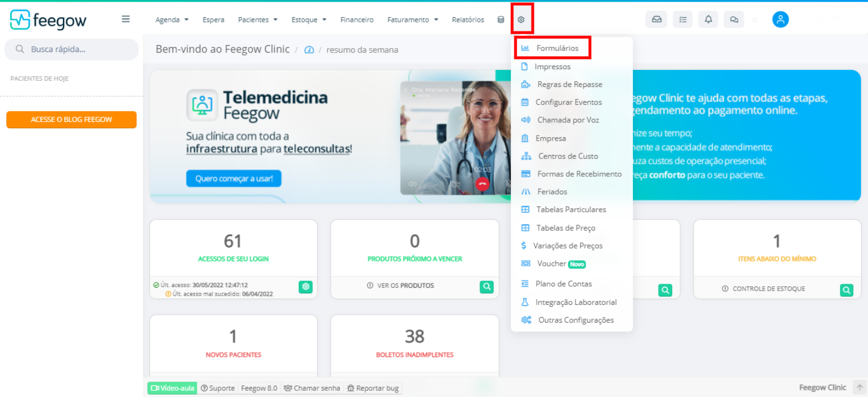This screenshot has height=397, width=868.
Task: Click search icon in Ver os Produtos card
Action: tap(487, 287)
